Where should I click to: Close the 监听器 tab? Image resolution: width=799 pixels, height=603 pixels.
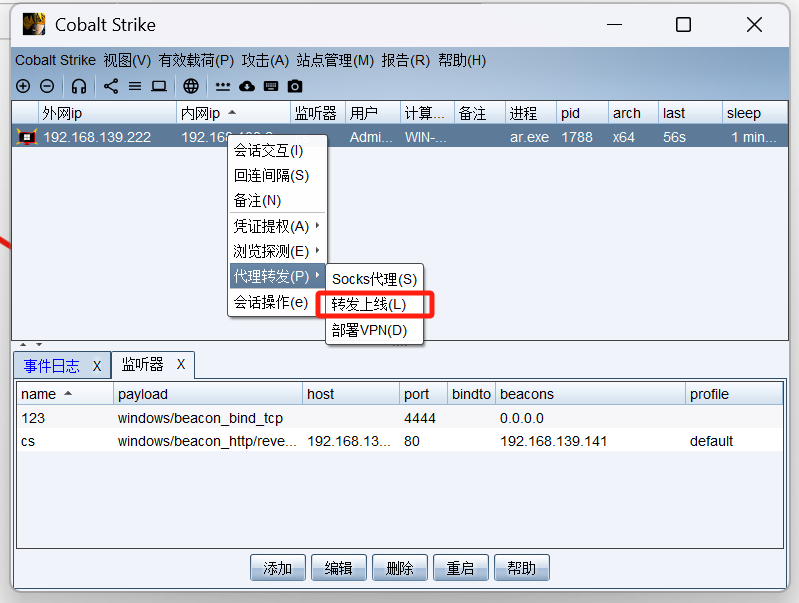point(181,364)
